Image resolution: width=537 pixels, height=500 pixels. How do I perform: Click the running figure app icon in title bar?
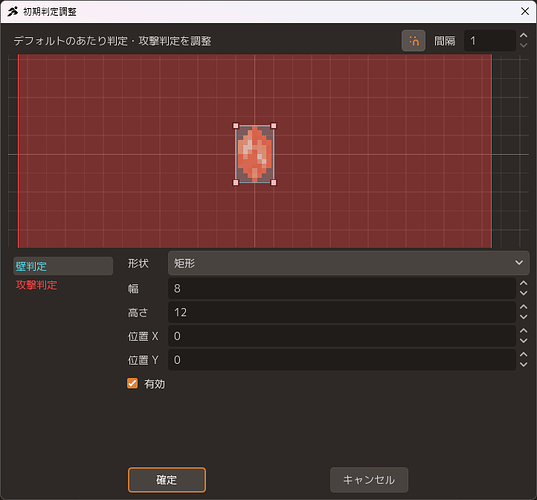pyautogui.click(x=13, y=12)
